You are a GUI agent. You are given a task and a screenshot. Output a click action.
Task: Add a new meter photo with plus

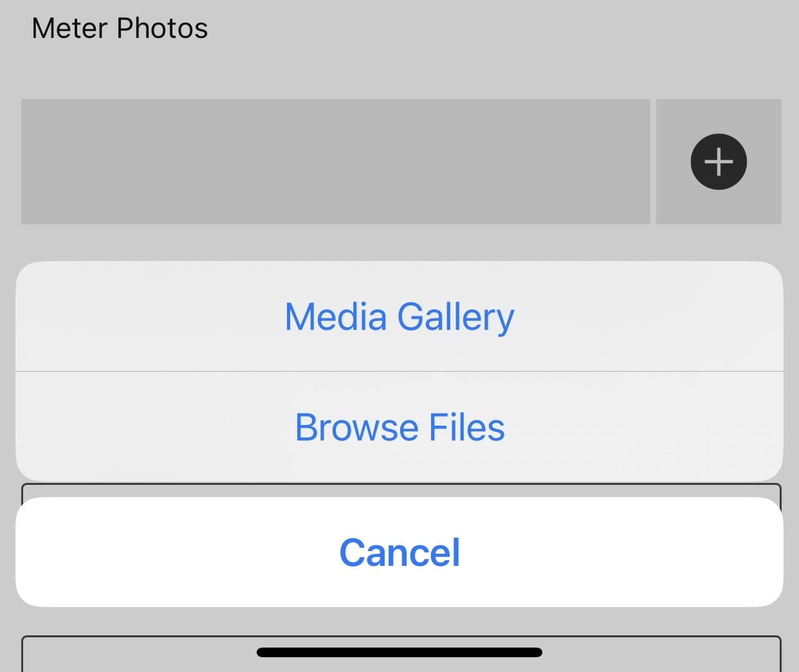719,162
